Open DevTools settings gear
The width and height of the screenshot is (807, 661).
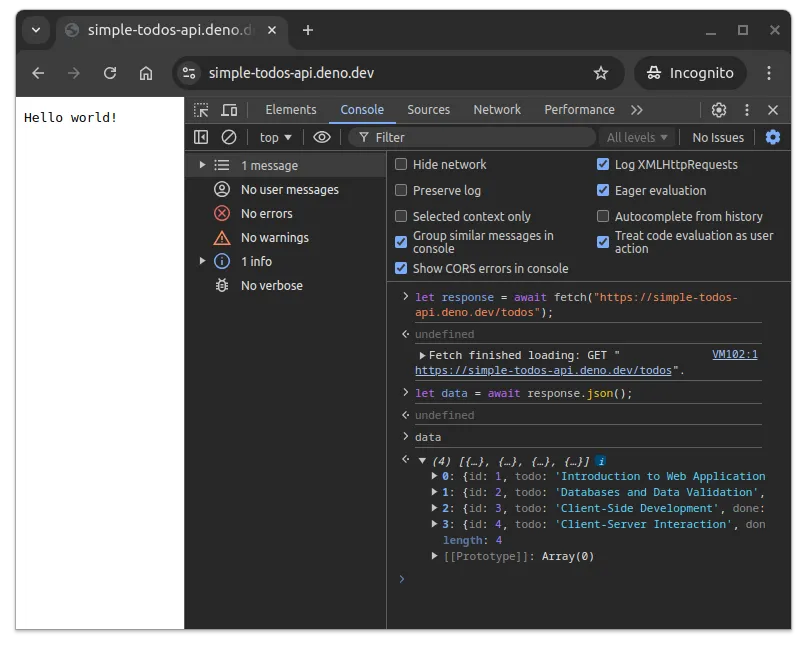(718, 110)
